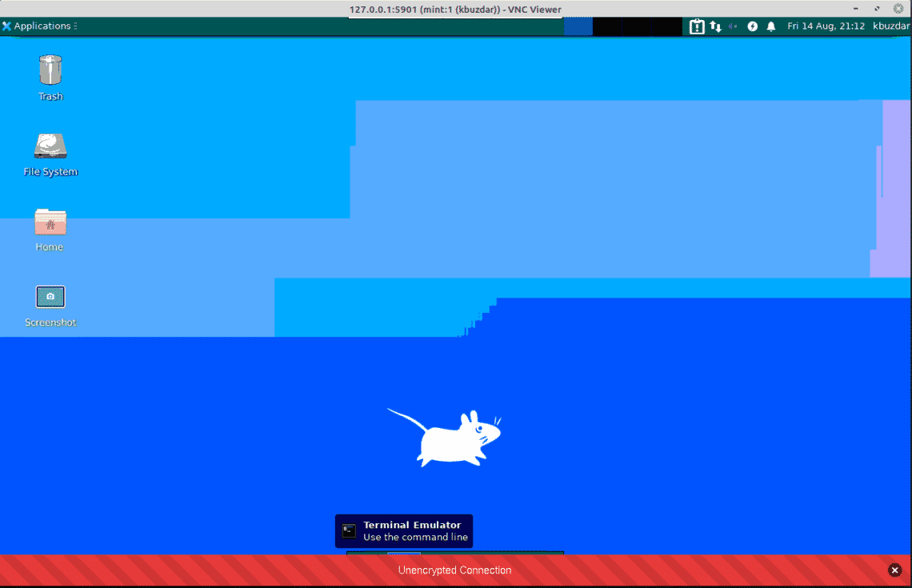Select the Screenshot desktop shortcut

pos(50,306)
